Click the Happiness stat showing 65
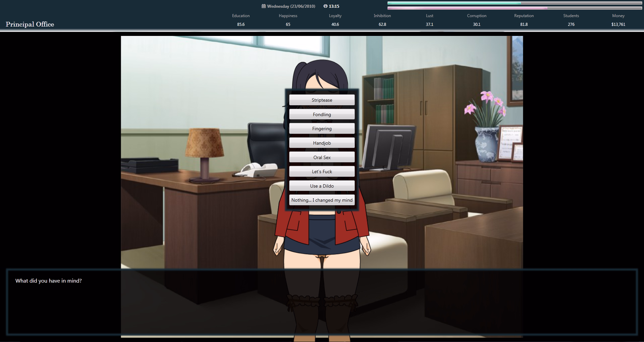 [287, 24]
